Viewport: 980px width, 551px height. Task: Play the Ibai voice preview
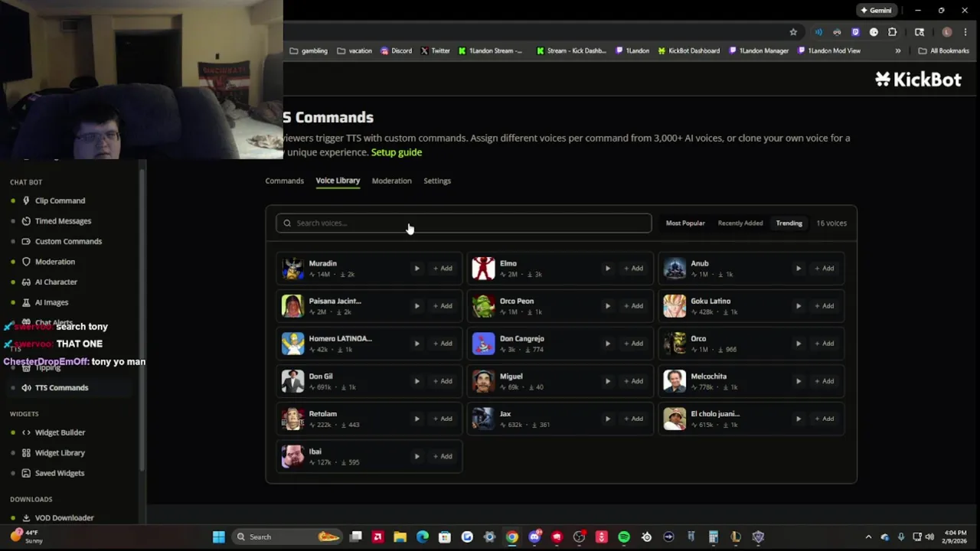pos(416,456)
